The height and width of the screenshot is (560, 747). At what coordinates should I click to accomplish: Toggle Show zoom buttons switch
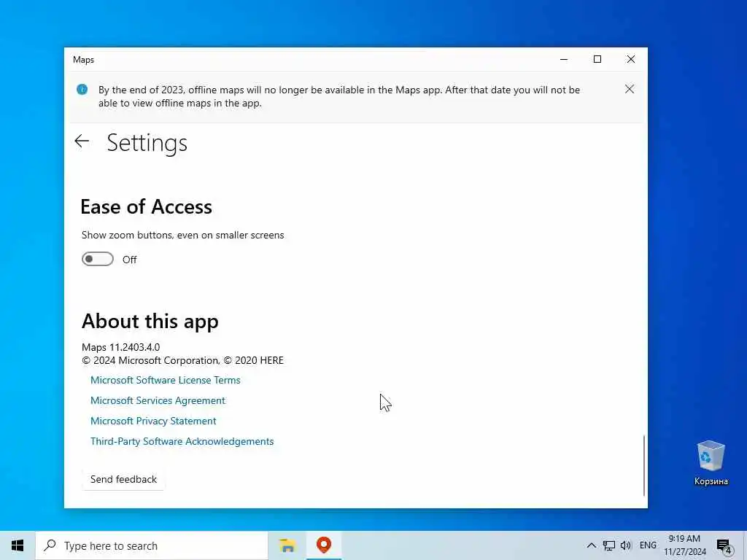[98, 259]
